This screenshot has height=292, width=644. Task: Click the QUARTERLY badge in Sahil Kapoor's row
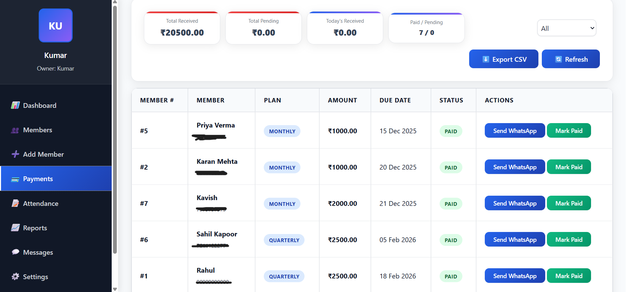click(x=284, y=240)
